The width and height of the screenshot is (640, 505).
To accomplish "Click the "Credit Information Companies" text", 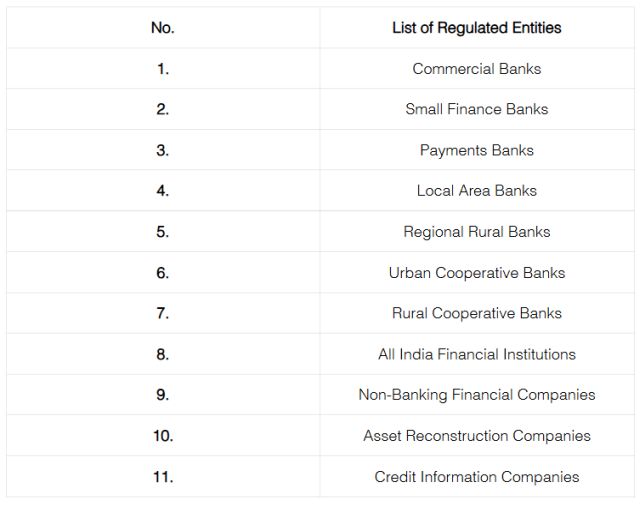I will tap(476, 477).
